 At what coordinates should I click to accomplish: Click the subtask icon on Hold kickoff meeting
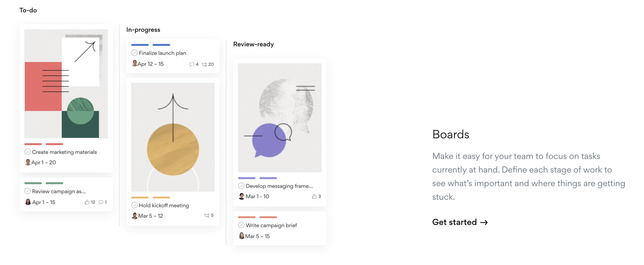(207, 215)
